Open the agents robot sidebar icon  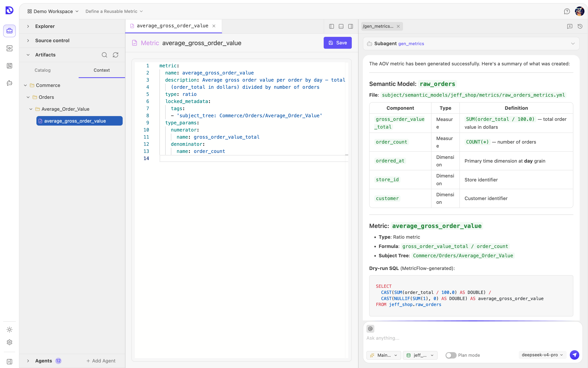point(9,83)
